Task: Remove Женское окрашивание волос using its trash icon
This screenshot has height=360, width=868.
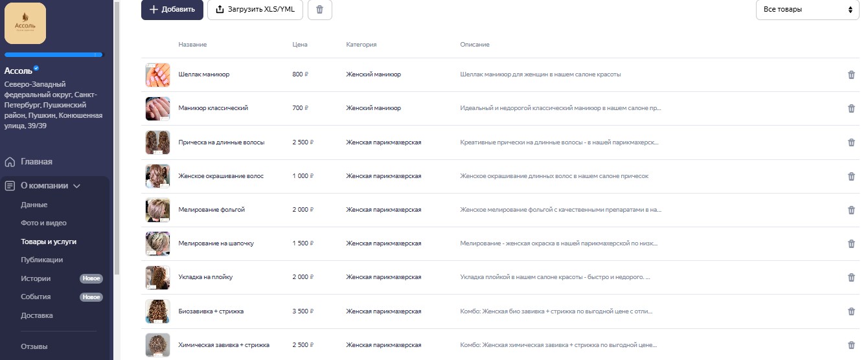Action: click(851, 176)
